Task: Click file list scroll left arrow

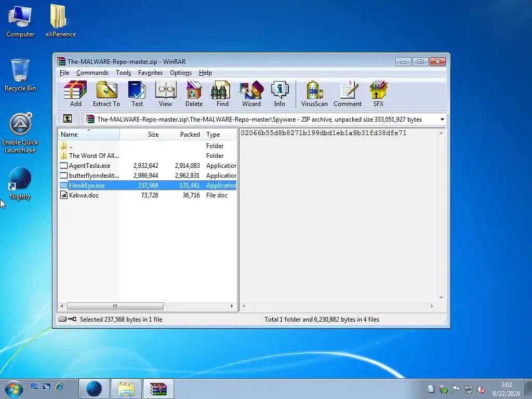Action: [62, 306]
